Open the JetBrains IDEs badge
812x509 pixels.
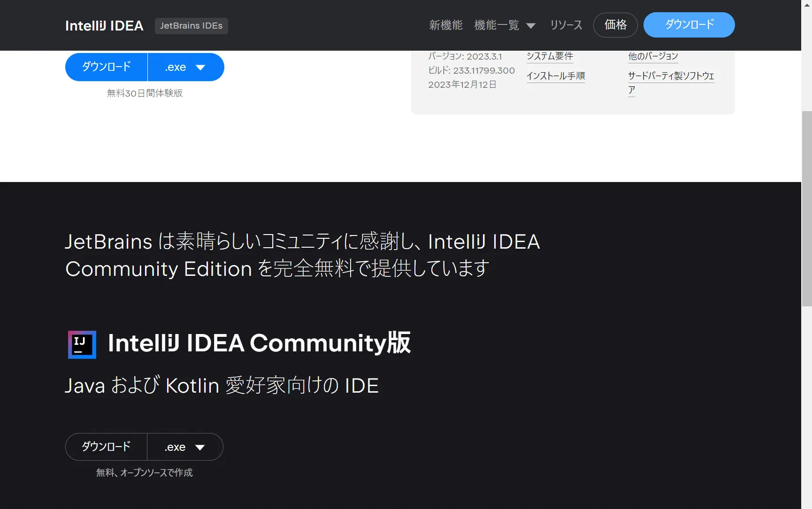(x=192, y=26)
